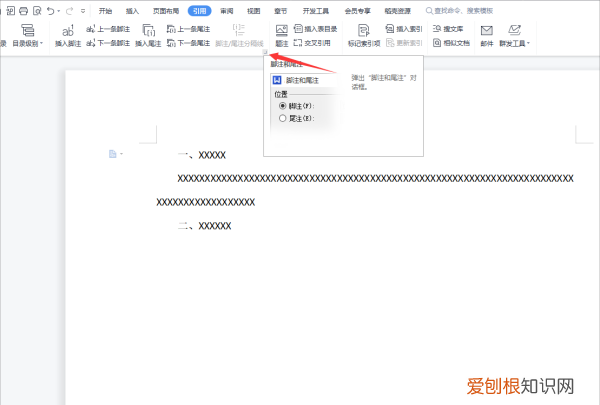The image size is (600, 405).
Task: Click the 查找命令、搜索模板 search field
Action: click(x=459, y=11)
